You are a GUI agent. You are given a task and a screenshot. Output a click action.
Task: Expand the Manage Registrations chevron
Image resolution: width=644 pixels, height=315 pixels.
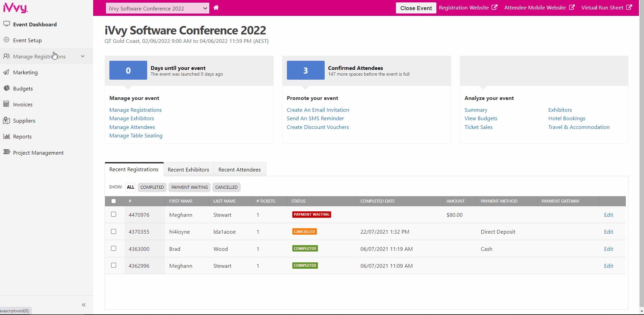click(x=83, y=56)
